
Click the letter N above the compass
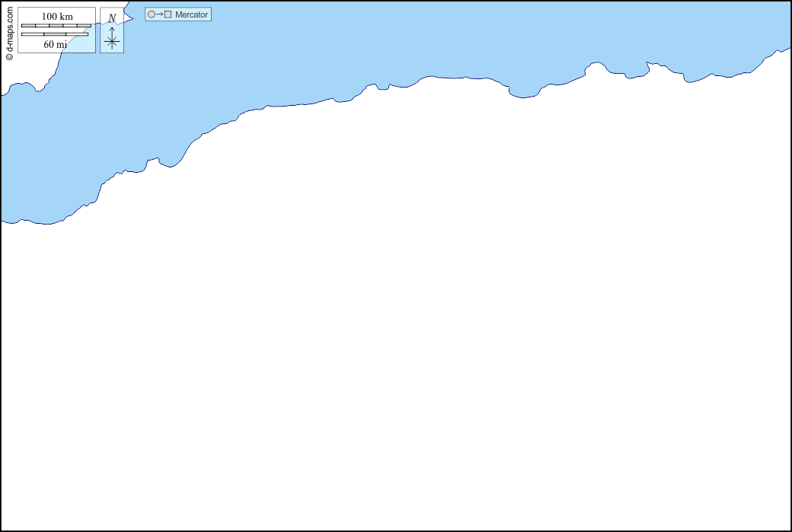[112, 18]
